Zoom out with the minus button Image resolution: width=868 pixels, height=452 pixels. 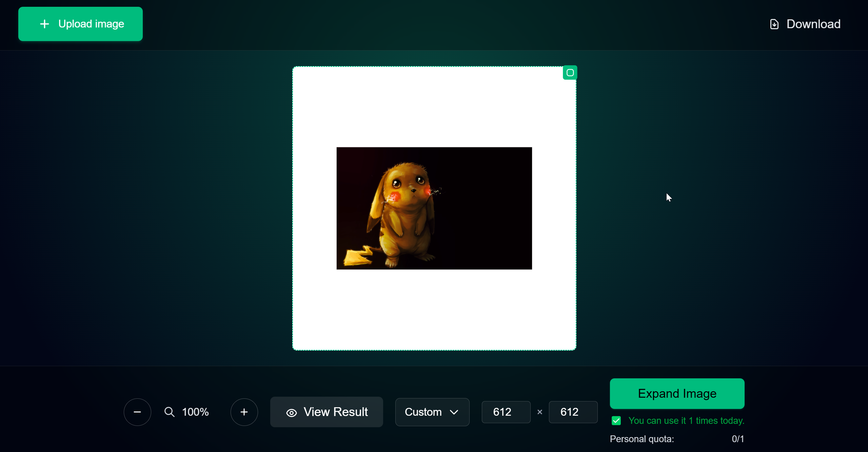click(137, 412)
